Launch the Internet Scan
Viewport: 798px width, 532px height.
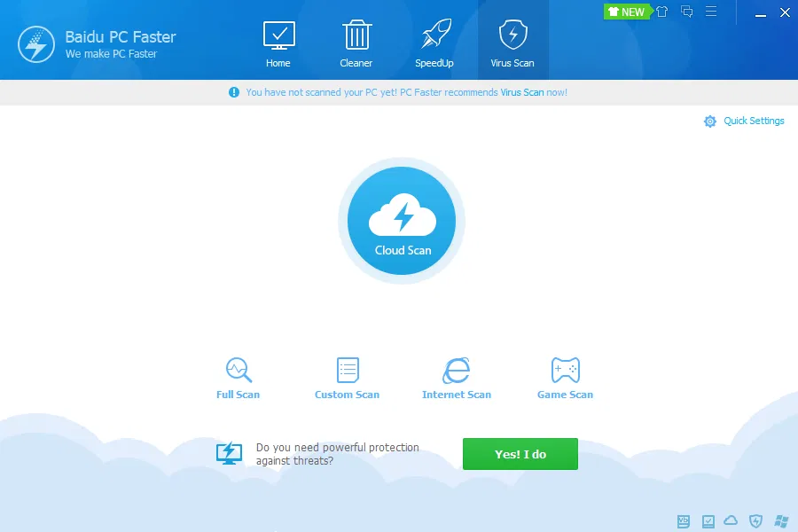457,379
